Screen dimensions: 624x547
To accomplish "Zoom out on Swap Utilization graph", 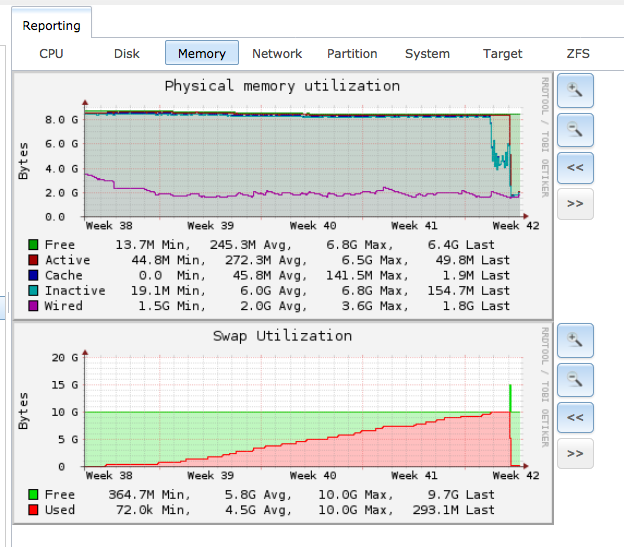I will (575, 379).
